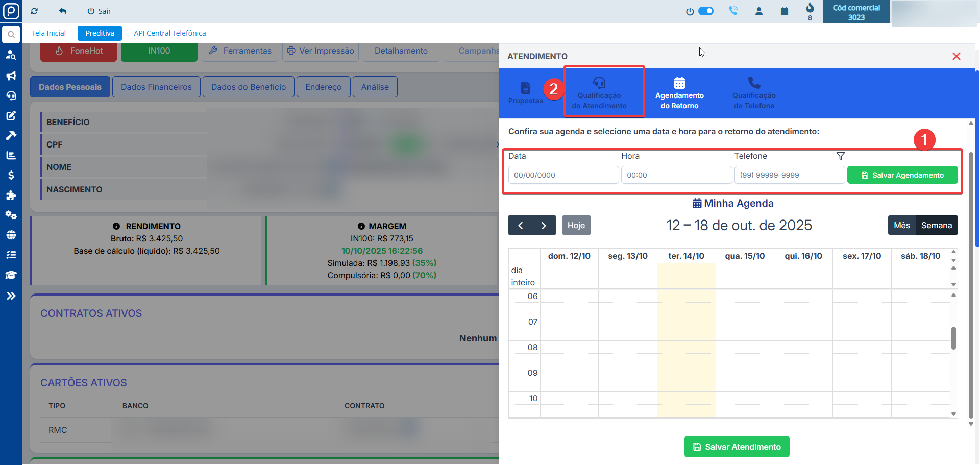Click the megaphone icon in left sidebar
Image resolution: width=980 pixels, height=465 pixels.
(x=11, y=76)
